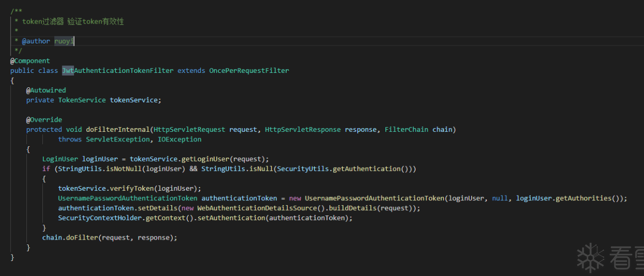Click the getAuthorities method call

[588, 198]
